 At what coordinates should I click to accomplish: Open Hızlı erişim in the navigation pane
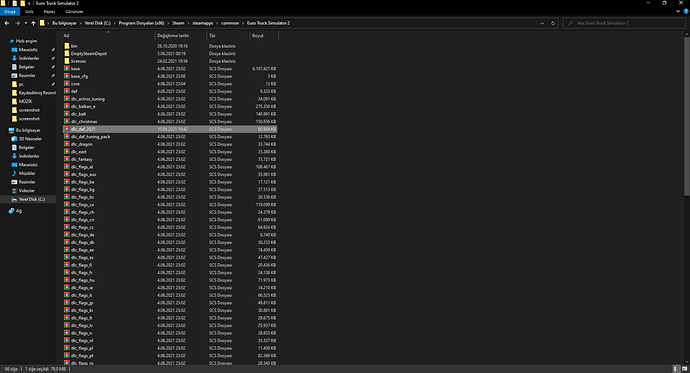point(26,41)
